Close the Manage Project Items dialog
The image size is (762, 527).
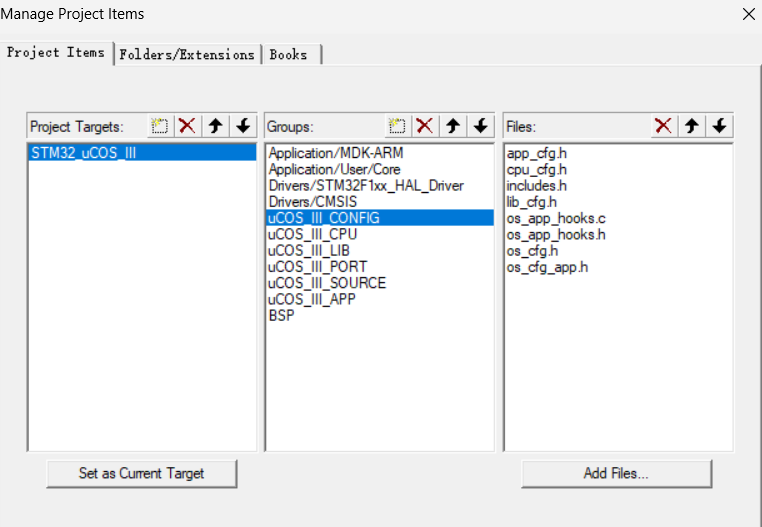pyautogui.click(x=749, y=14)
